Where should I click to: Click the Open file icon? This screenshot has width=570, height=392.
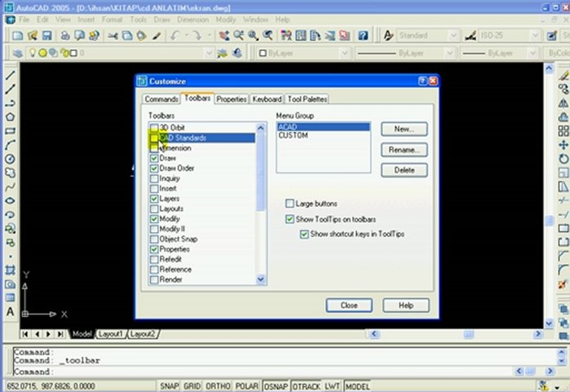point(32,35)
